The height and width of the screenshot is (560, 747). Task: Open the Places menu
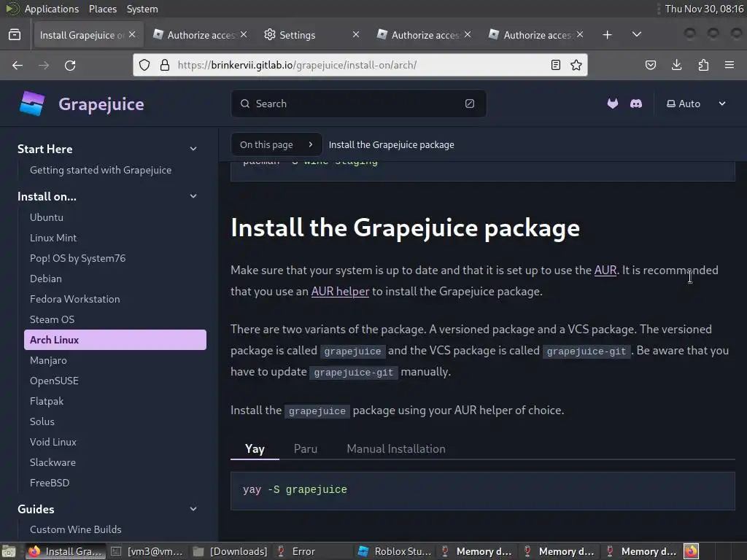pyautogui.click(x=102, y=9)
